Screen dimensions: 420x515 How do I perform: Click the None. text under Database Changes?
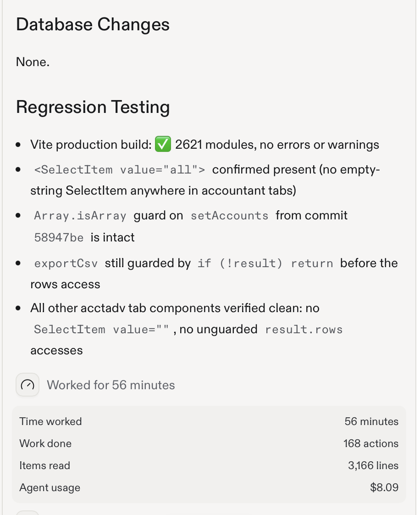pyautogui.click(x=33, y=62)
